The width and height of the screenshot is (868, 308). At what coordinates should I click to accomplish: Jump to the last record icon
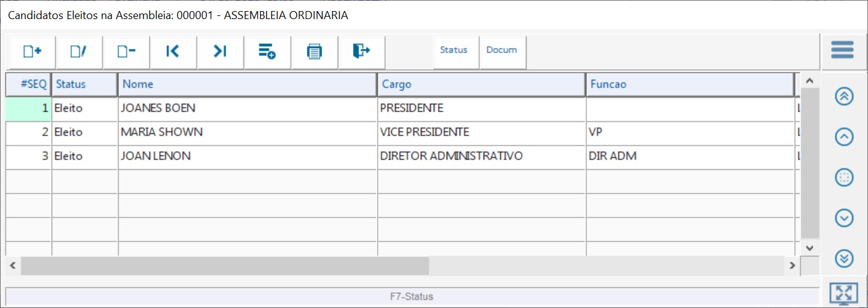pos(220,52)
